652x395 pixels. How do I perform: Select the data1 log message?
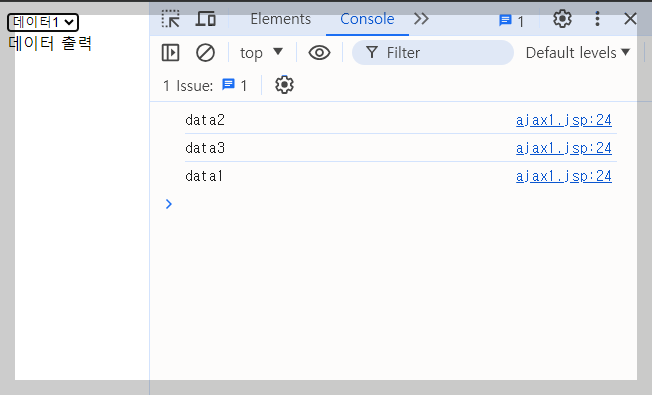click(204, 176)
